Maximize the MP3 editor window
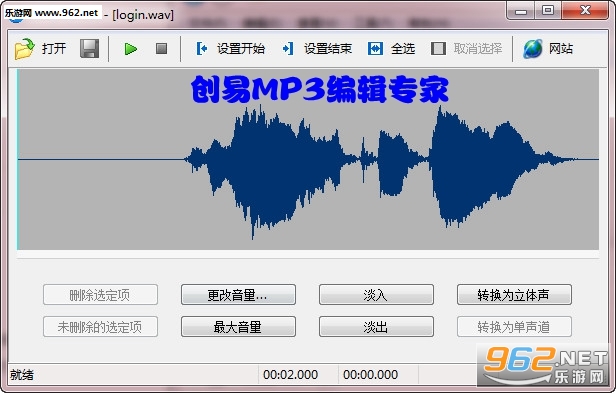This screenshot has height=393, width=616. [548, 10]
